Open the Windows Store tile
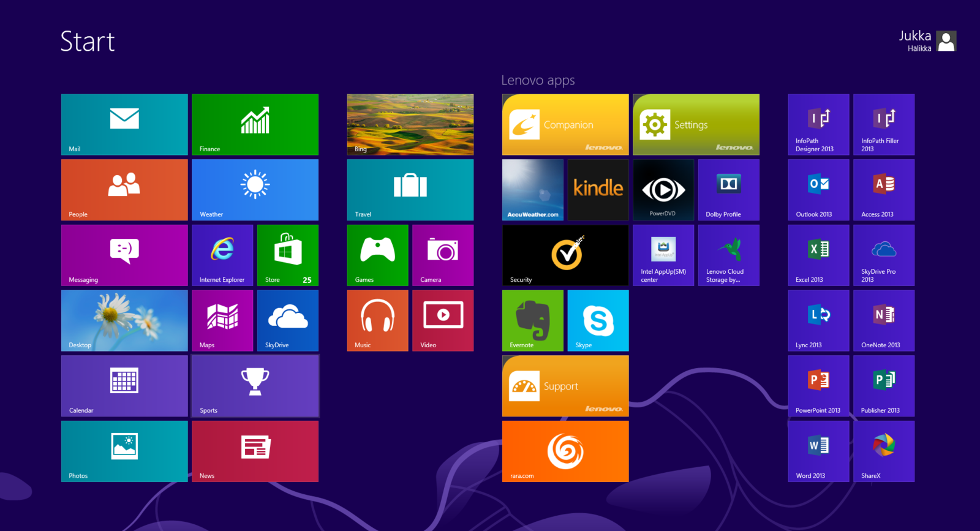The width and height of the screenshot is (980, 531). pos(288,255)
